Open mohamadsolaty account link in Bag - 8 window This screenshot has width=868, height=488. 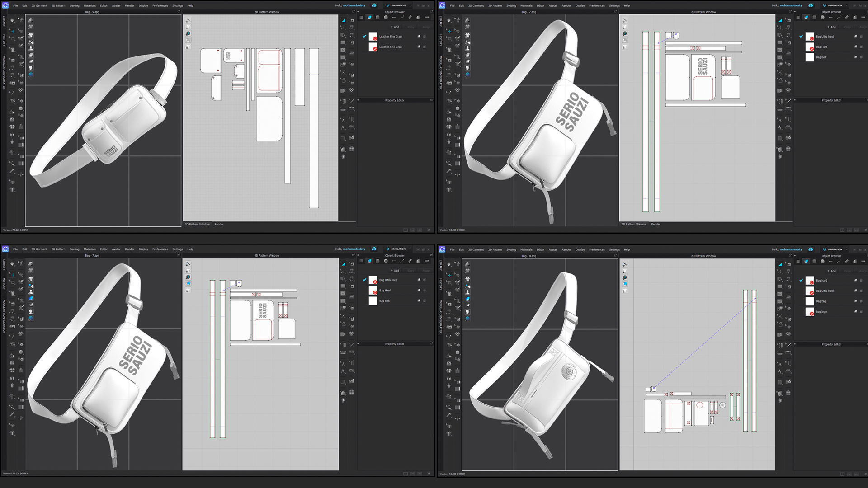click(x=791, y=249)
